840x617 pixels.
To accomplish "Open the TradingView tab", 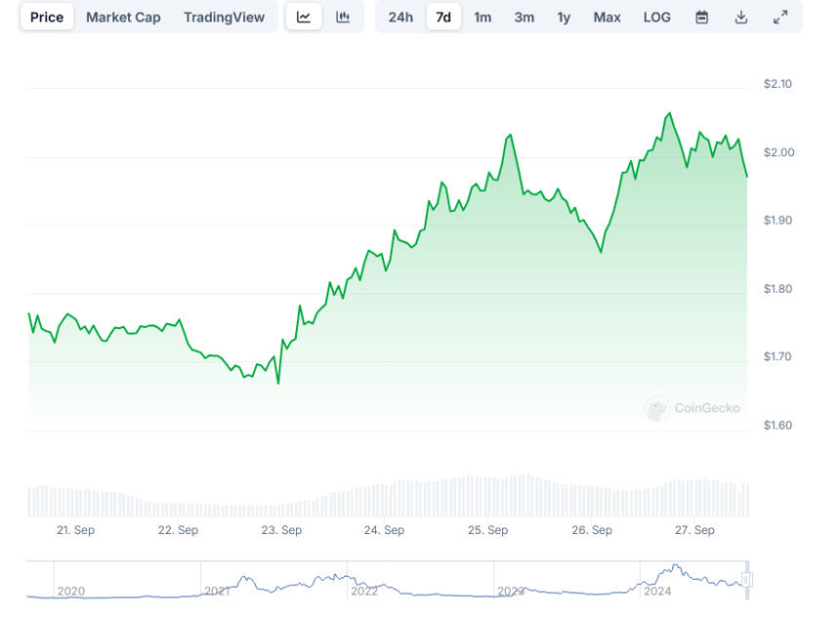I will [x=224, y=17].
